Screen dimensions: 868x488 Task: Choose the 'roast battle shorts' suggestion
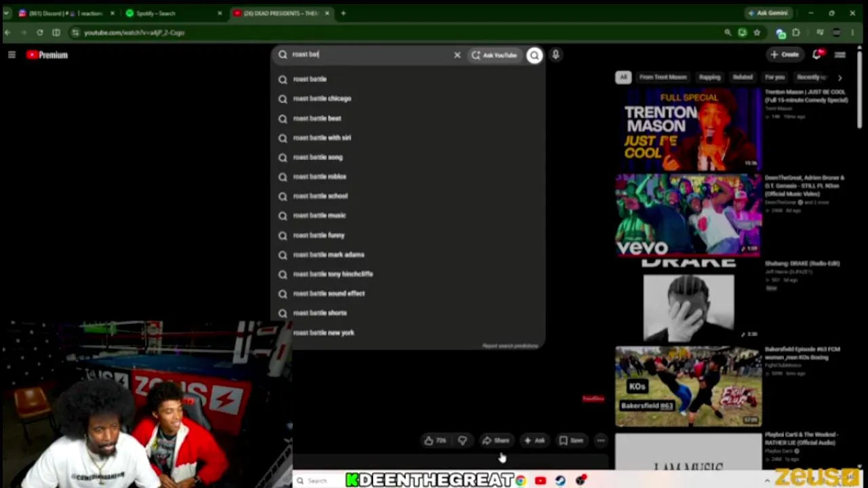point(409,313)
